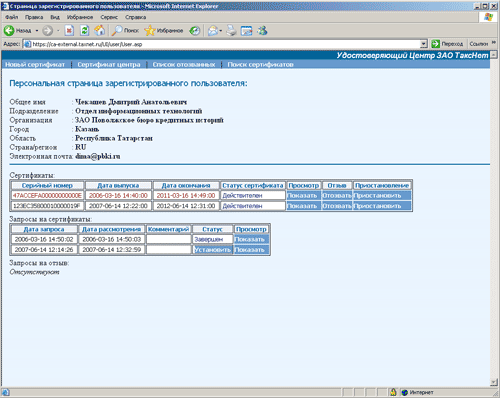
Task: Click Дата окончания column header
Action: tap(186, 185)
